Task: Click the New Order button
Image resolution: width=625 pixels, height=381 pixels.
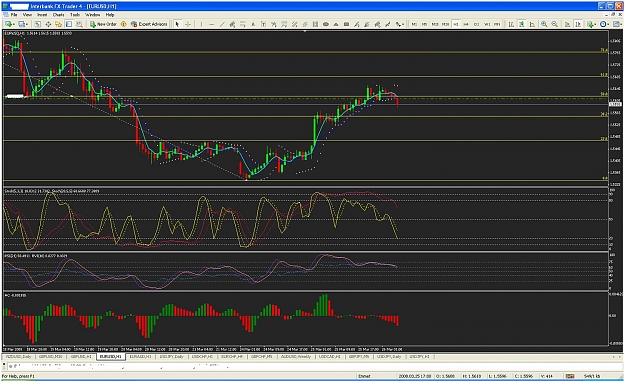Action: pos(103,24)
